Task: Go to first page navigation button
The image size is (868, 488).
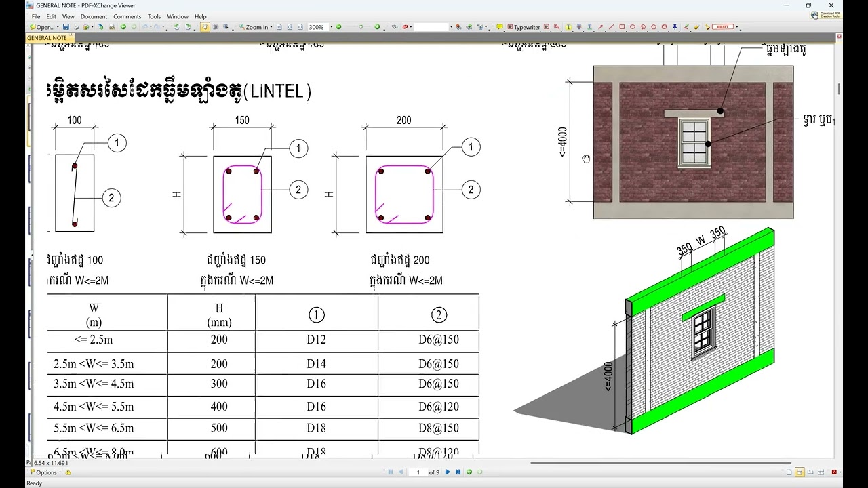Action: [x=391, y=472]
